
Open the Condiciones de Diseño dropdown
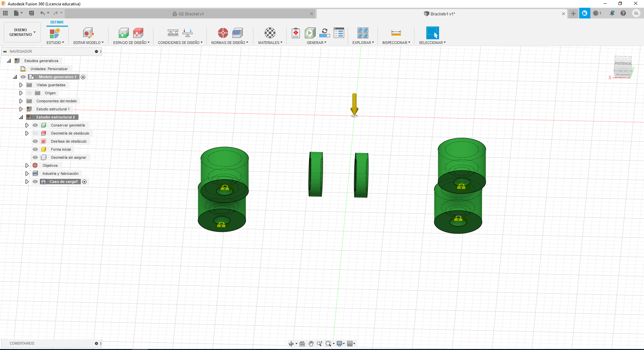(180, 43)
